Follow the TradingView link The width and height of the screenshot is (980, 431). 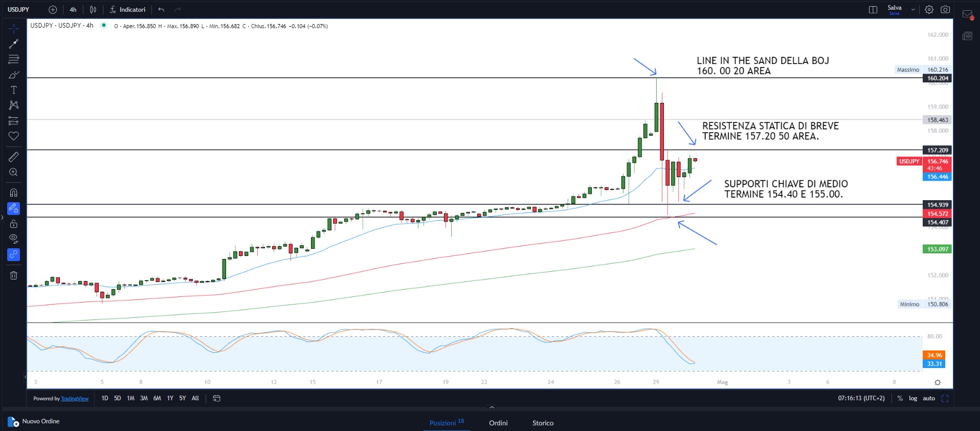75,399
